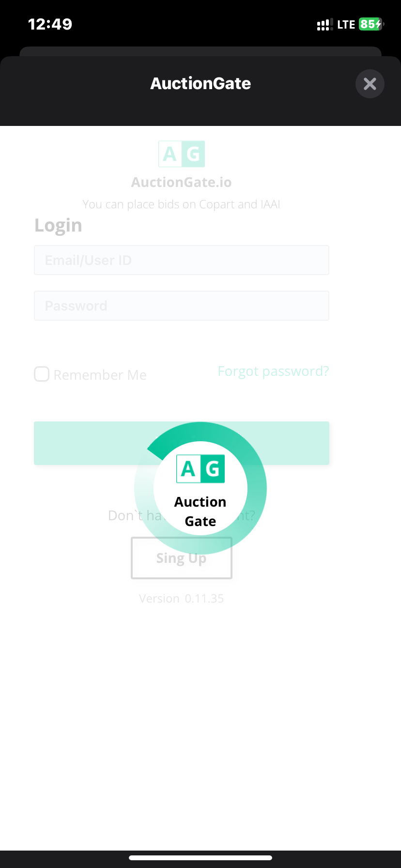Screen dimensions: 401x868
Task: Tap the Version 0.11.35 label
Action: coord(182,599)
